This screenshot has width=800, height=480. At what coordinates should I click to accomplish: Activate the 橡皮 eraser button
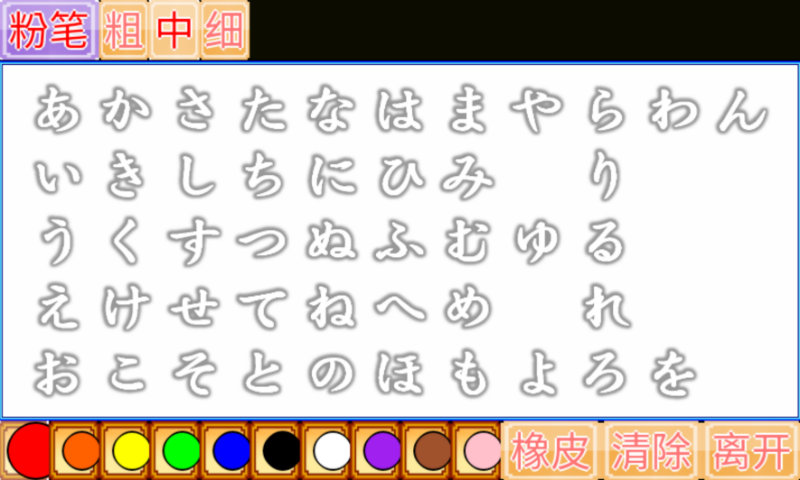551,451
